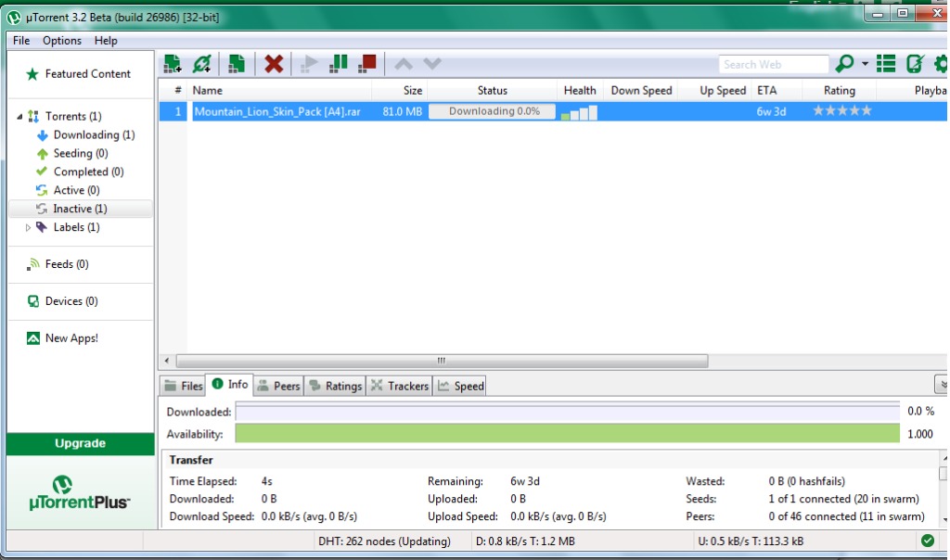Sort by the Rating column header
The width and height of the screenshot is (950, 560).
coord(839,90)
